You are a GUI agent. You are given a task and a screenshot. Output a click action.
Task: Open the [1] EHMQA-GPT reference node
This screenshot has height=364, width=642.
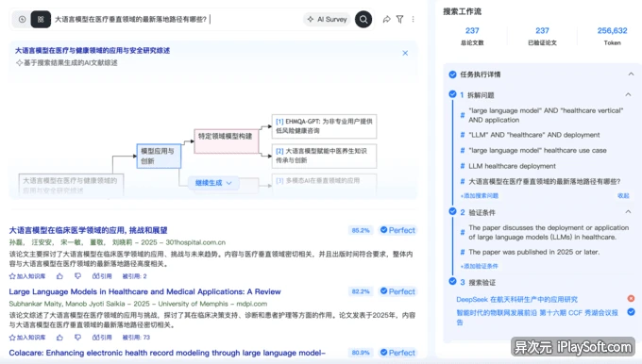tap(324, 126)
